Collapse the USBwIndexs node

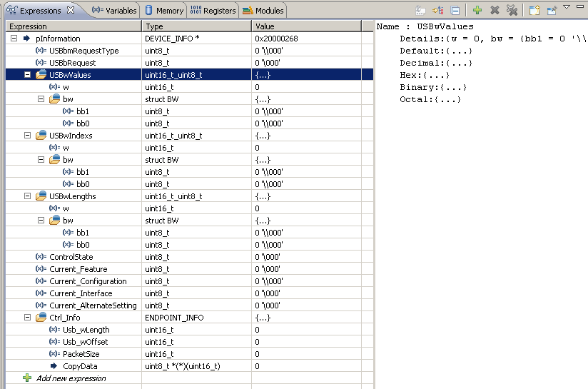tap(28, 136)
